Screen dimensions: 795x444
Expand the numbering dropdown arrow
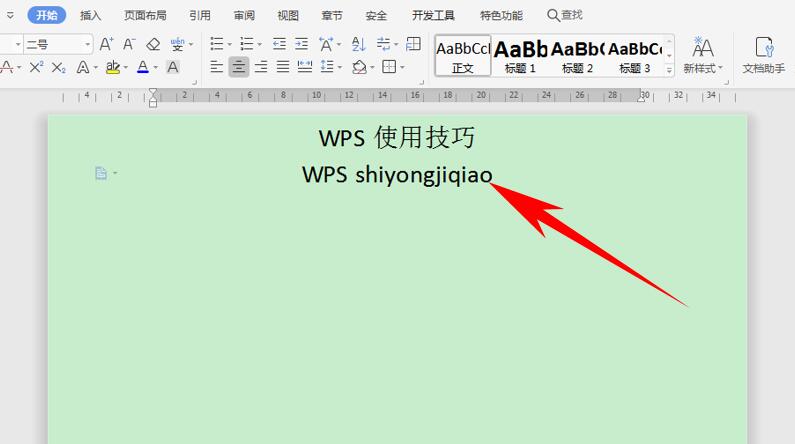(x=259, y=45)
